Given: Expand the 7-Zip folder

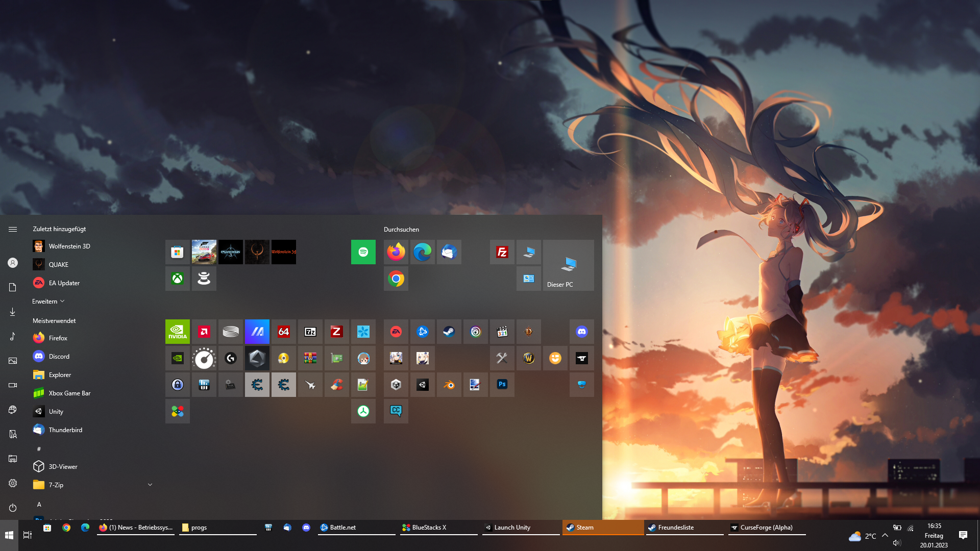Looking at the screenshot, I should point(150,485).
